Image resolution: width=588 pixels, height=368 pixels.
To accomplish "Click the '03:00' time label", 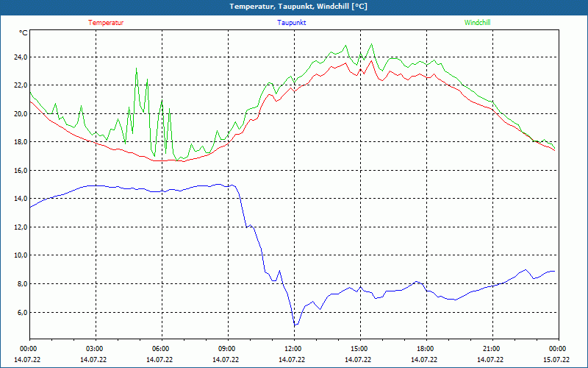I will click(96, 349).
